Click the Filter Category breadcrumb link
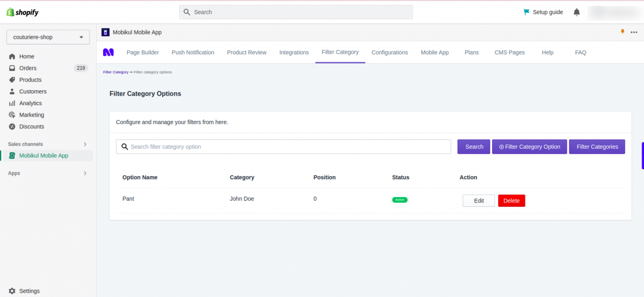 (115, 72)
